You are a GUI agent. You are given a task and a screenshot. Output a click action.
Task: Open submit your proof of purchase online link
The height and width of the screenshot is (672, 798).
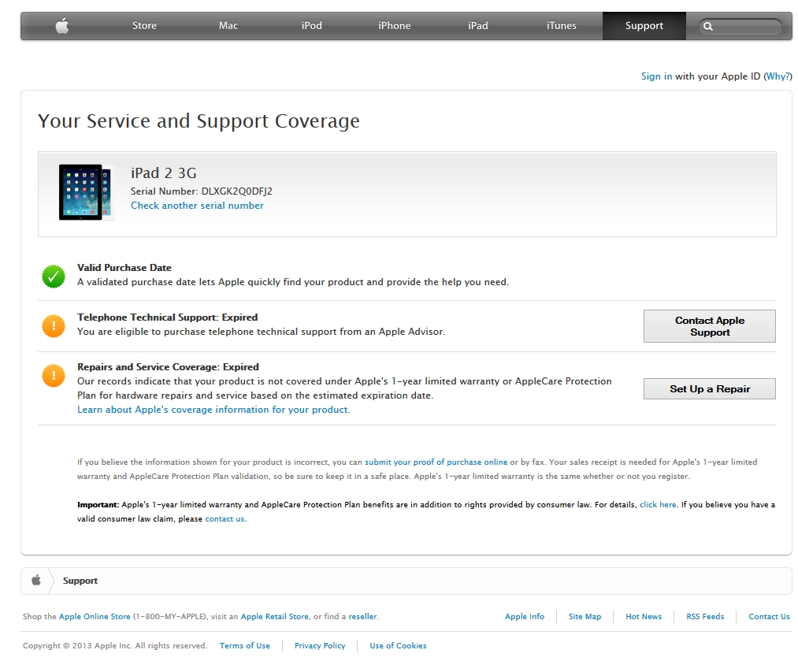coord(436,462)
